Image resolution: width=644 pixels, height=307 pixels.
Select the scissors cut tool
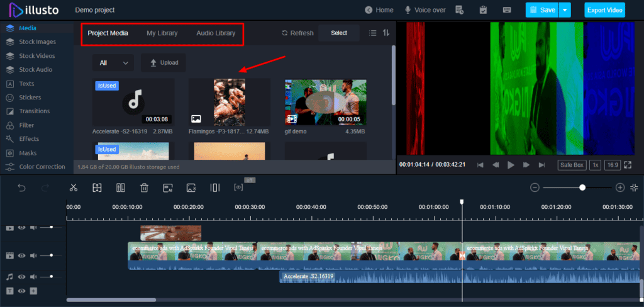click(x=73, y=187)
